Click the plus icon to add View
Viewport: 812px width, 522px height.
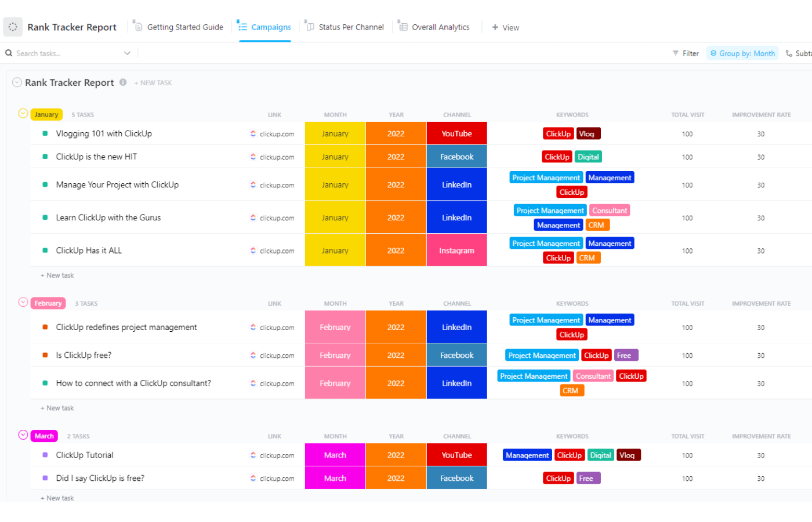coord(495,27)
